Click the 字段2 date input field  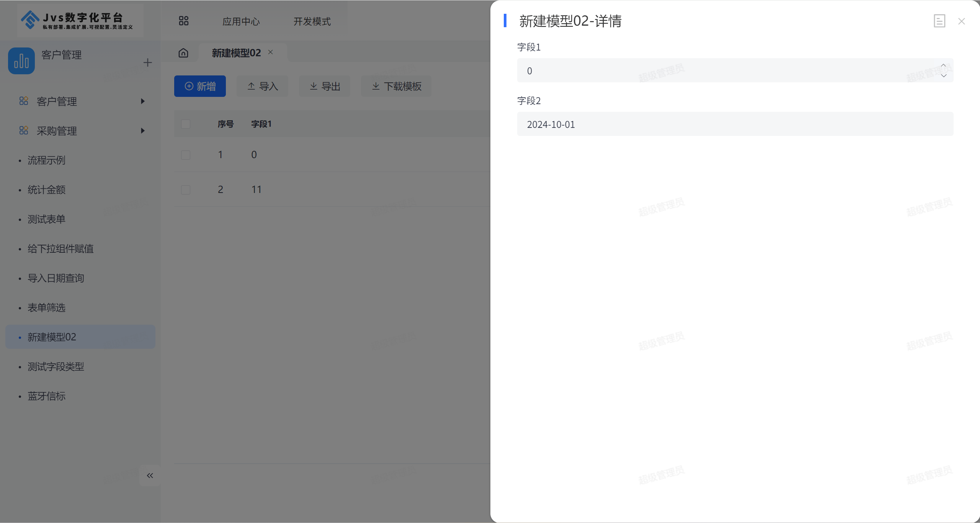(x=735, y=124)
